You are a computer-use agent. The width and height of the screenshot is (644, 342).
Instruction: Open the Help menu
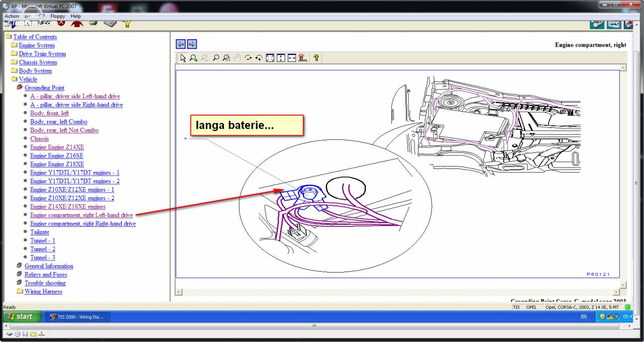pos(75,16)
